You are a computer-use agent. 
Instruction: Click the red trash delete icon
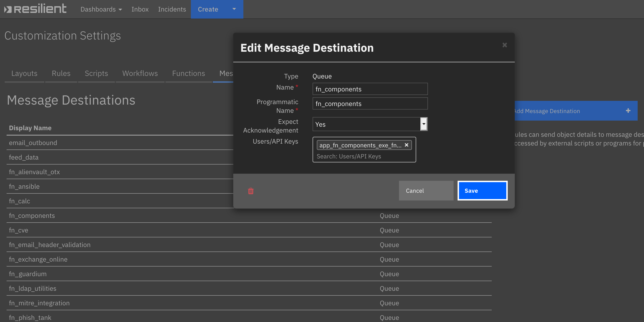[x=251, y=191]
